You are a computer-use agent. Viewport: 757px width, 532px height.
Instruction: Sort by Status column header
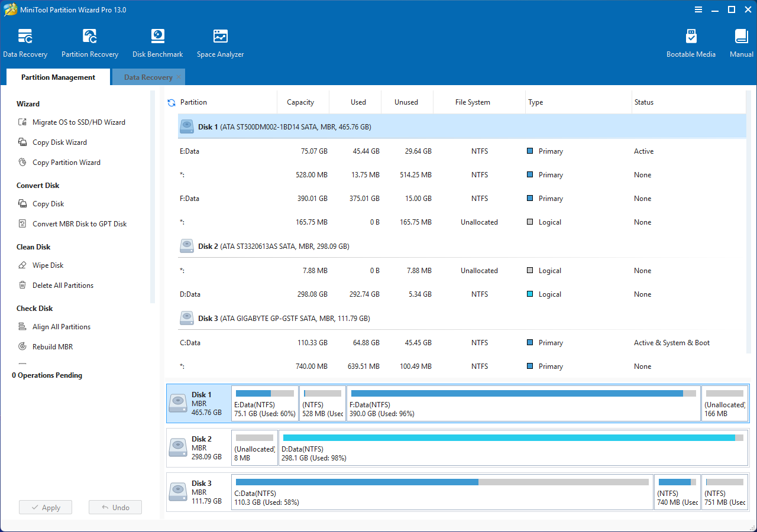pos(644,102)
